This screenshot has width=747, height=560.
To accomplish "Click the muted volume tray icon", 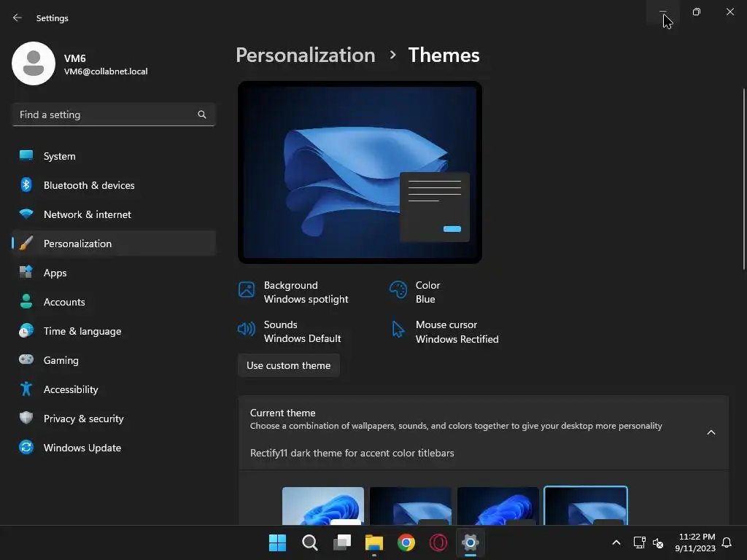I will coord(658,542).
